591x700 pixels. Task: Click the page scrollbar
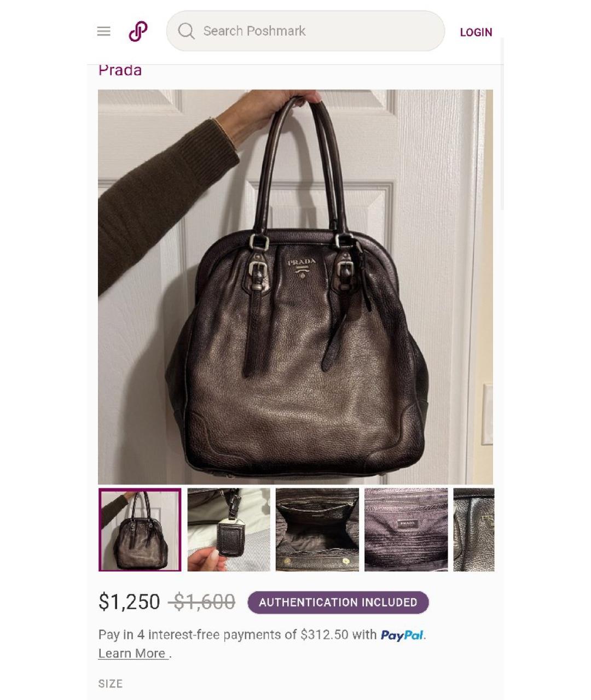[502, 124]
